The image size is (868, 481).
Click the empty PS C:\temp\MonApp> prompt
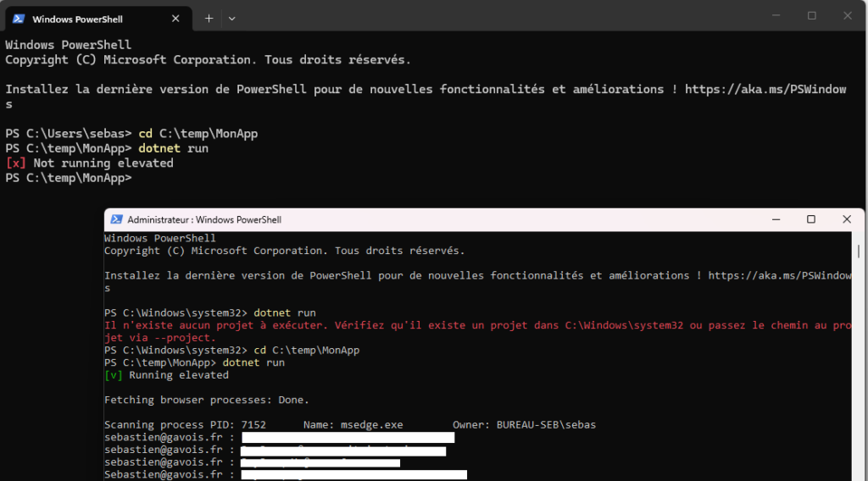point(69,178)
